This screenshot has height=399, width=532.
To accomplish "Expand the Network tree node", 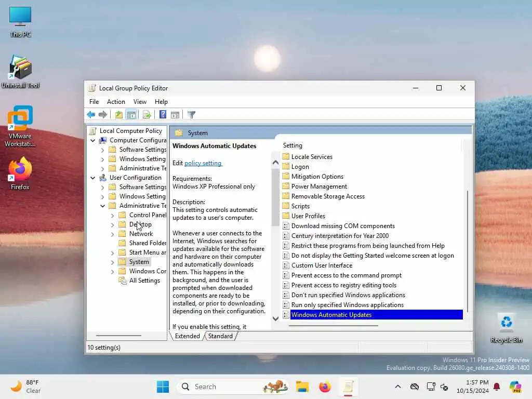I will [112, 234].
